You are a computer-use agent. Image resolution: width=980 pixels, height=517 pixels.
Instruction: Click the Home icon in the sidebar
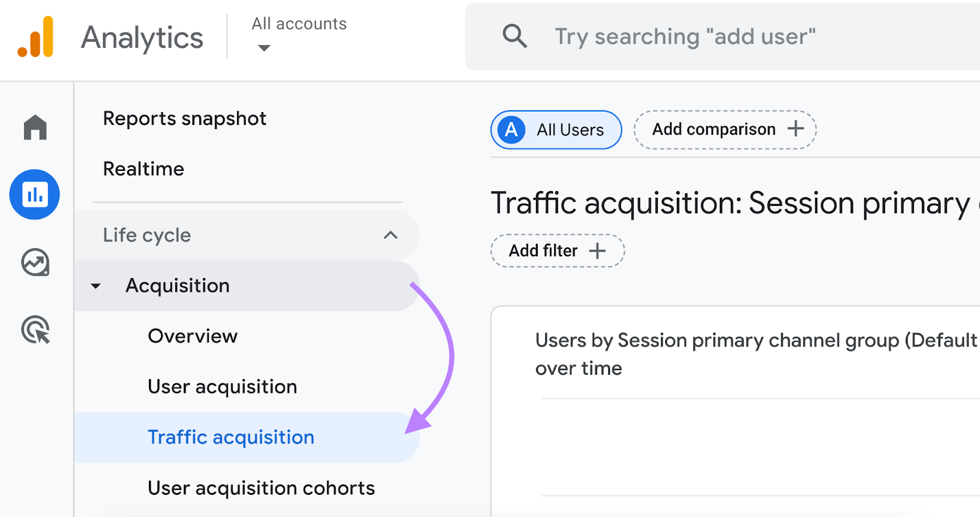point(34,127)
